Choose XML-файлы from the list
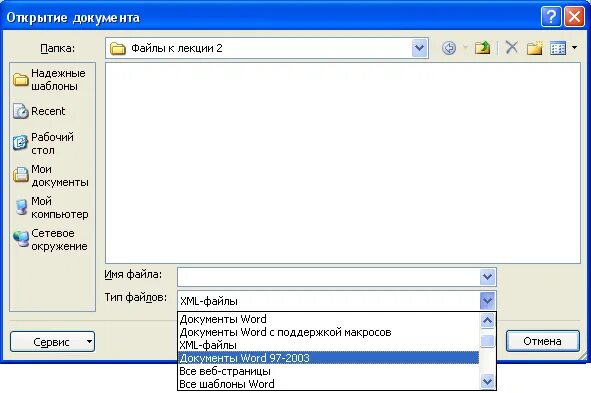 point(328,345)
